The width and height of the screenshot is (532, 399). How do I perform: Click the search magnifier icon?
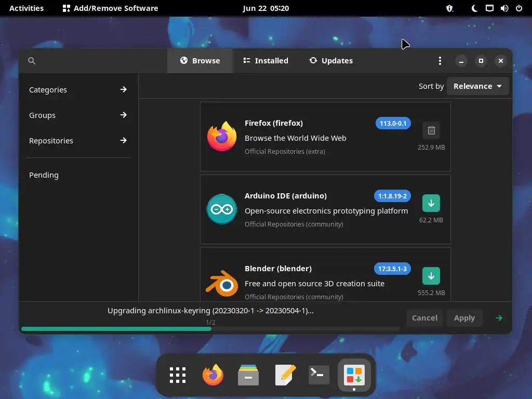pos(32,61)
